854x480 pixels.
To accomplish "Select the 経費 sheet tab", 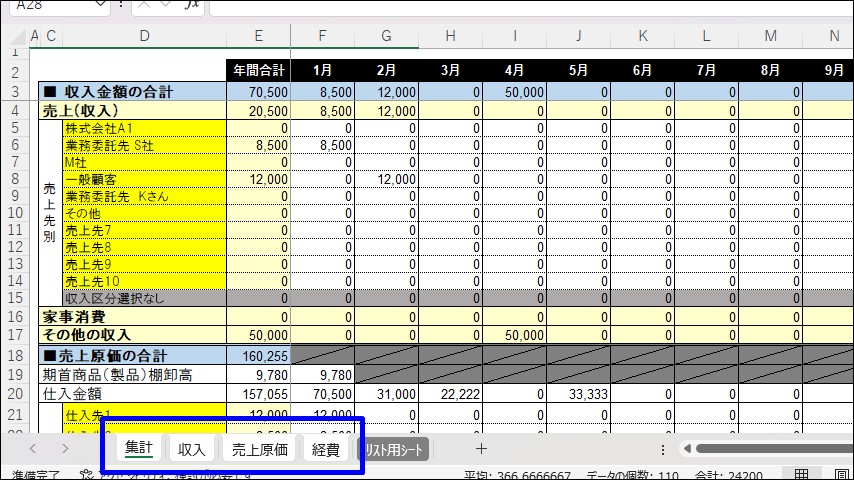I will [326, 450].
